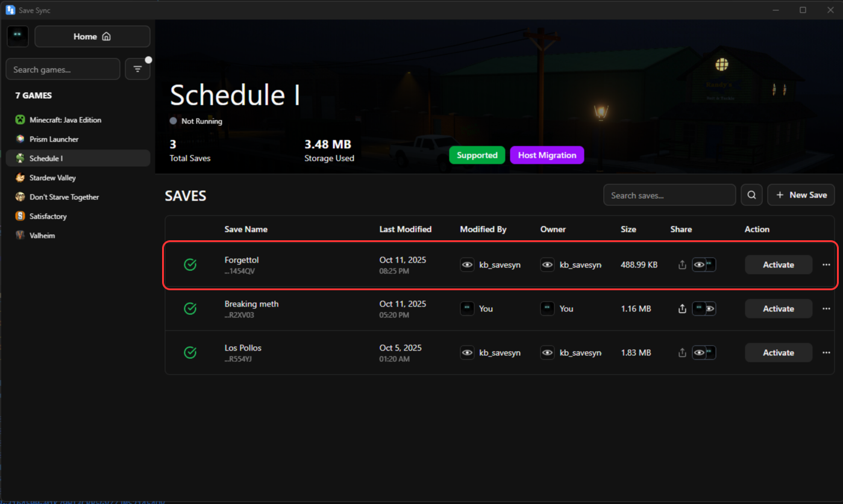Open the games filter icon button

tap(137, 69)
